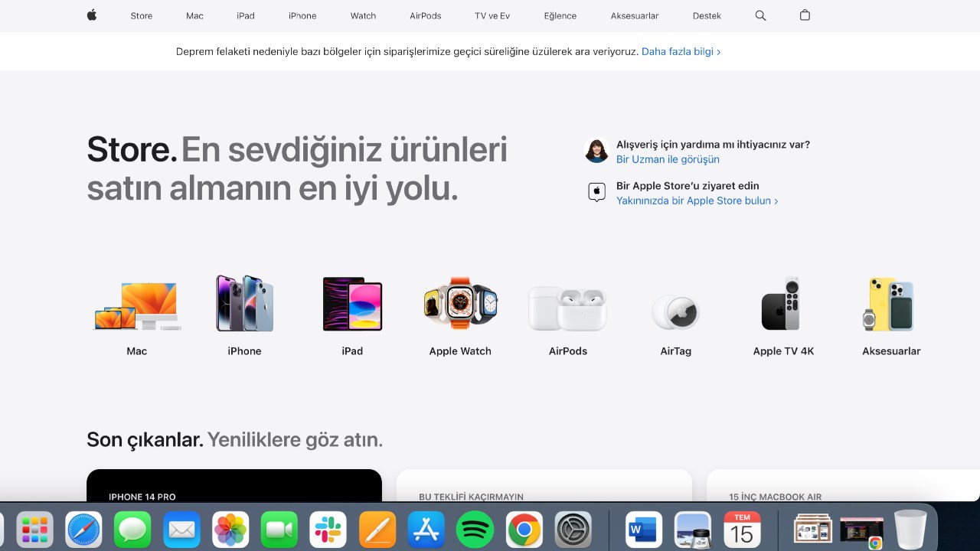Click the Apple TV 4K label text

(783, 350)
